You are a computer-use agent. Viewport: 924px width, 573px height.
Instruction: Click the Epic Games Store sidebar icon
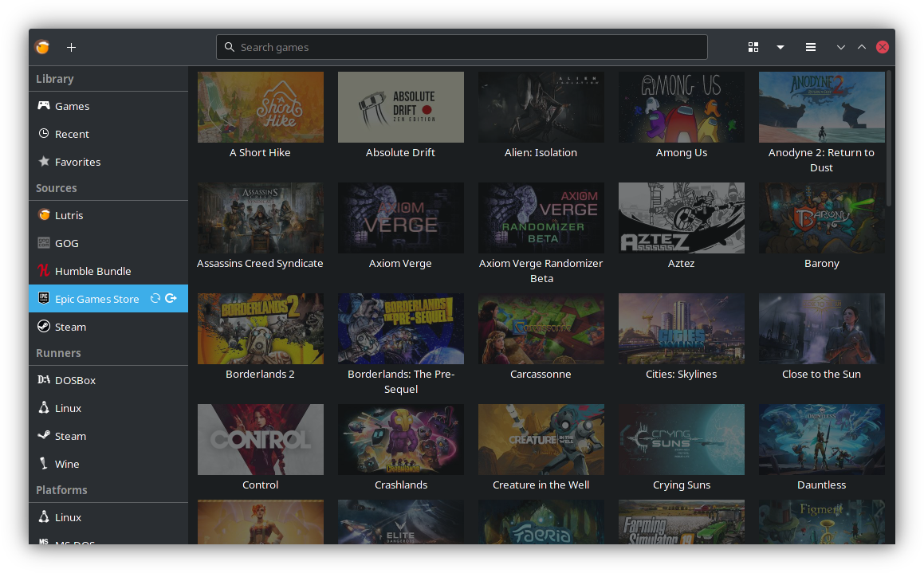tap(44, 298)
